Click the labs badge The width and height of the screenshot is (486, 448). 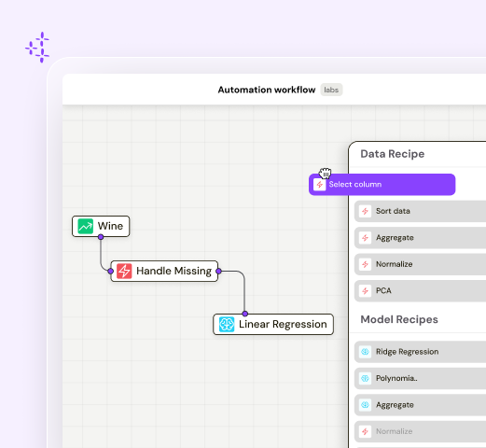click(331, 90)
